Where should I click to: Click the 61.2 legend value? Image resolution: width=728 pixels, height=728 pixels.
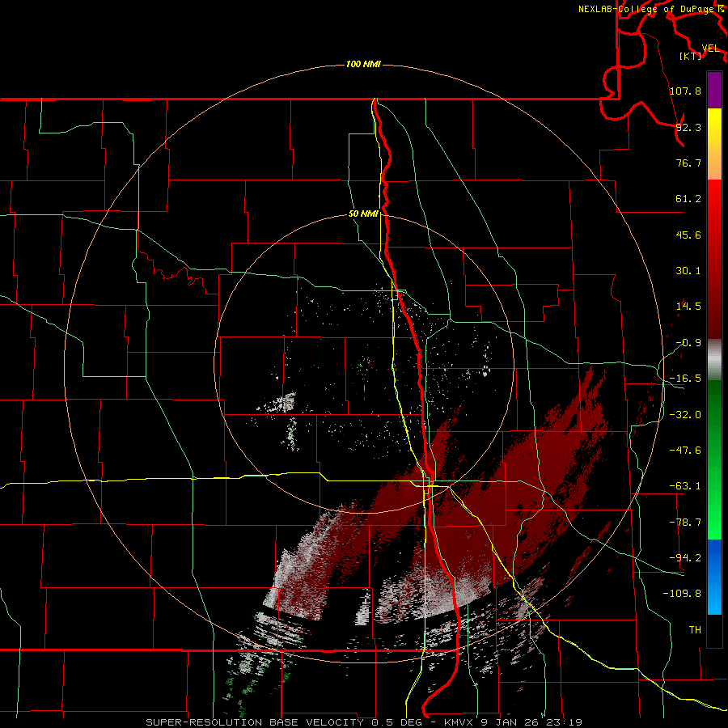click(688, 199)
